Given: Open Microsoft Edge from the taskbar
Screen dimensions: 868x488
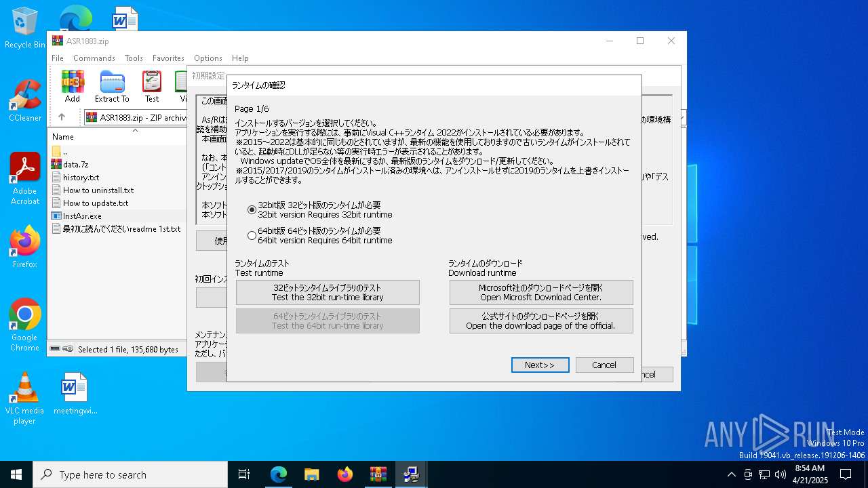Looking at the screenshot, I should click(x=279, y=474).
